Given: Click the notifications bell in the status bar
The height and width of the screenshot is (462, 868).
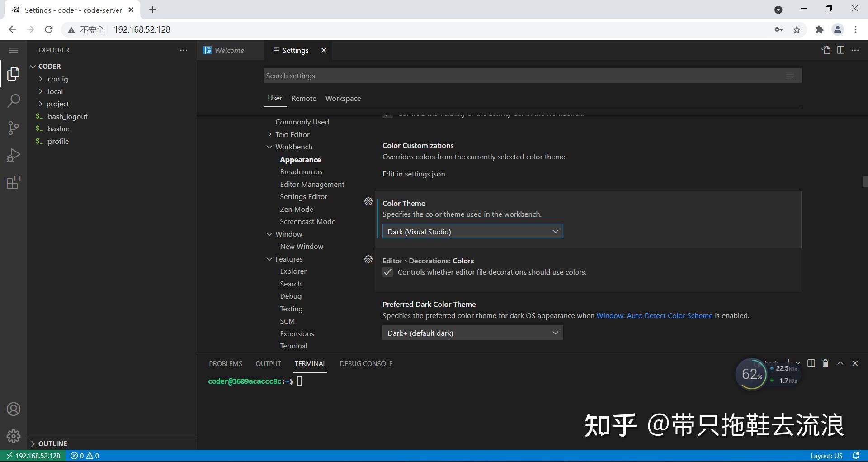Looking at the screenshot, I should [x=857, y=456].
